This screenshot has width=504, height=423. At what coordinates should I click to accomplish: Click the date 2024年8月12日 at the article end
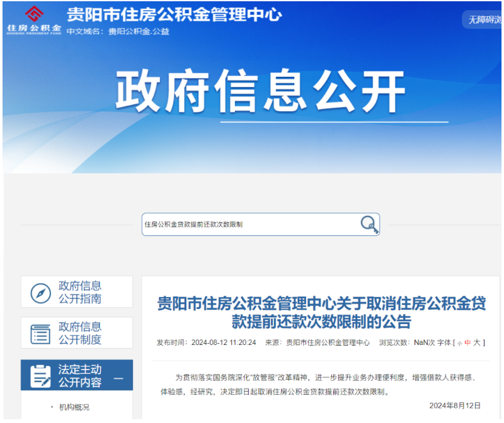[455, 405]
